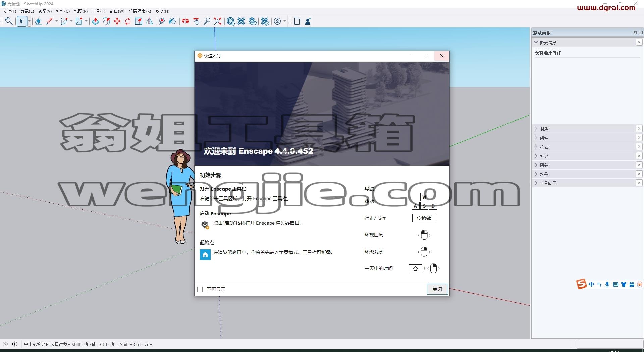Viewport: 644px width, 352px height.
Task: Open the 帮助(H) menu
Action: (162, 11)
